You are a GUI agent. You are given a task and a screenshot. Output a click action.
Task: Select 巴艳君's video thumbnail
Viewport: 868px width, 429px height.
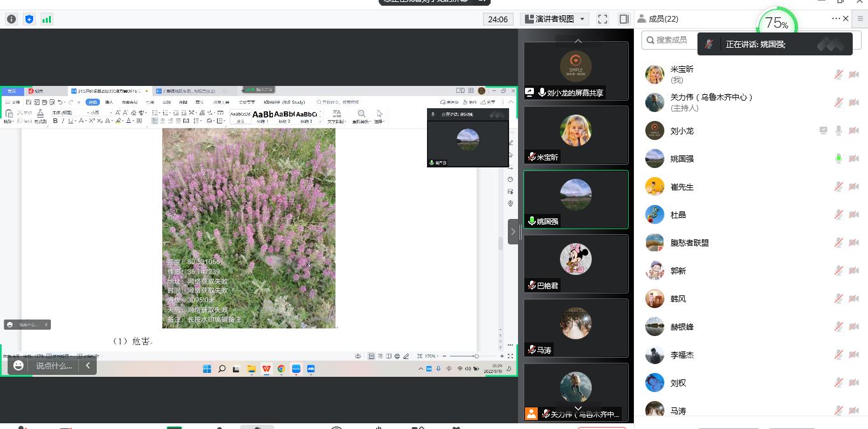(x=575, y=264)
